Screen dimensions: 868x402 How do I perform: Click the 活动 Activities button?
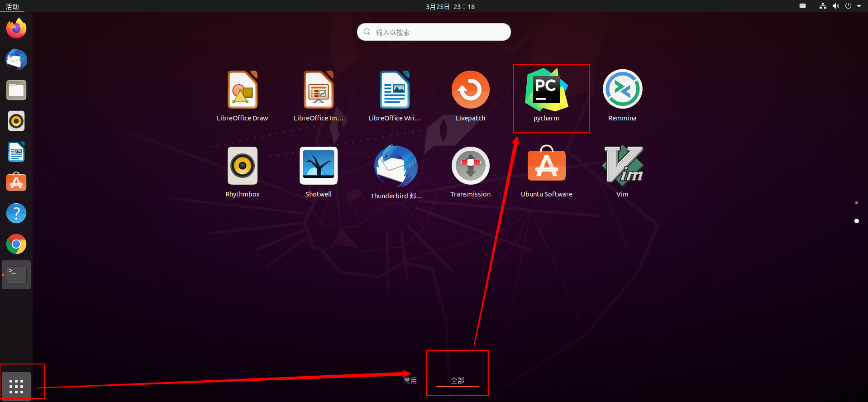pyautogui.click(x=12, y=6)
